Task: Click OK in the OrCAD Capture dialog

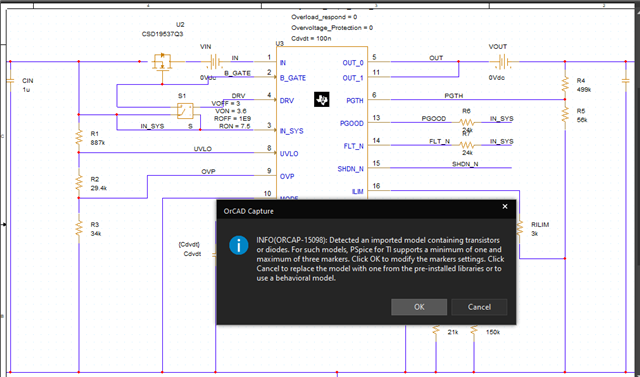Action: coord(419,307)
